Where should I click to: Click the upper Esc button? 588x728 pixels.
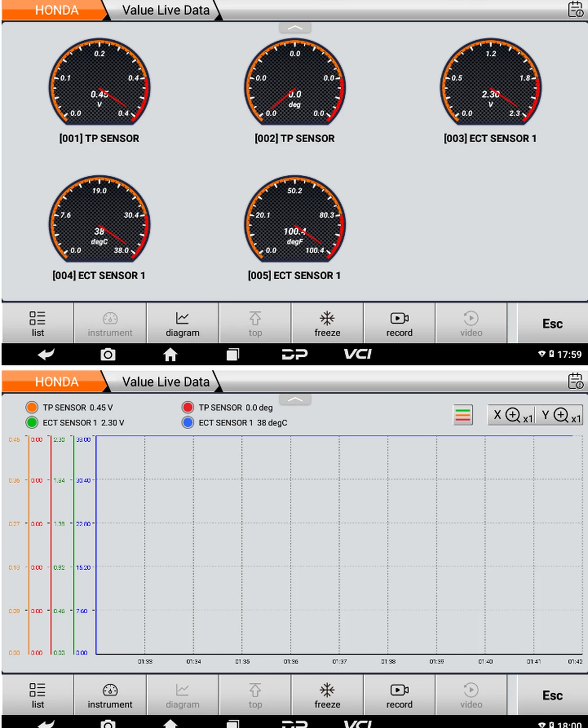(x=552, y=323)
